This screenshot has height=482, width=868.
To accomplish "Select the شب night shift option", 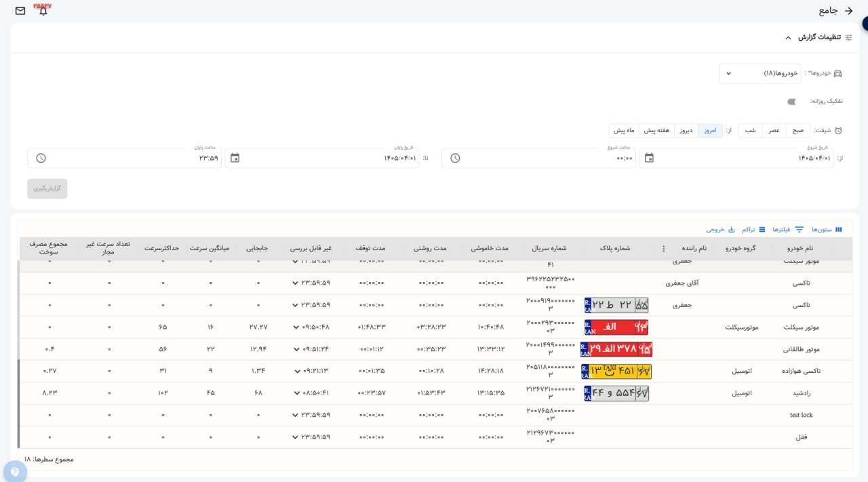I will pyautogui.click(x=750, y=130).
